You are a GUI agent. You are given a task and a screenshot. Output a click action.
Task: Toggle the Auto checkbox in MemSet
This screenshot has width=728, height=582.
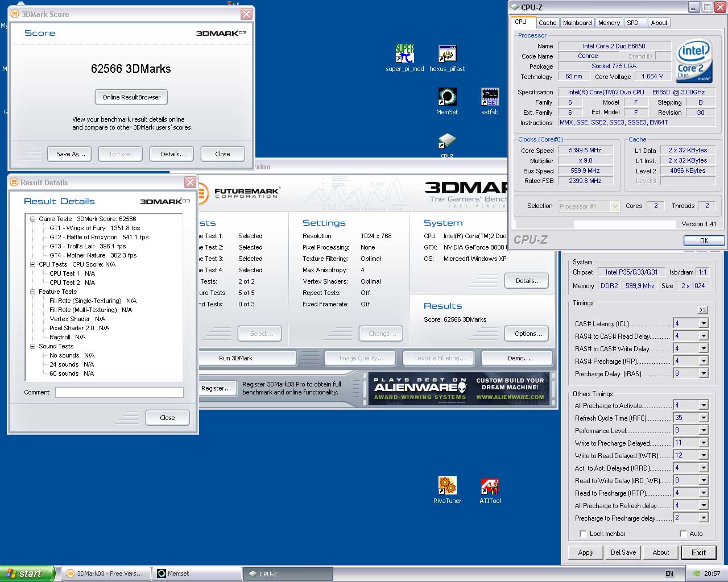(683, 534)
